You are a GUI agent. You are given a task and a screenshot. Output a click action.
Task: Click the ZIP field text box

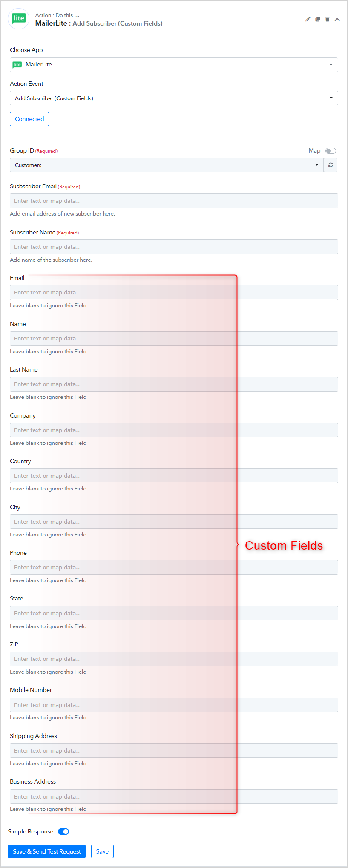pos(174,659)
